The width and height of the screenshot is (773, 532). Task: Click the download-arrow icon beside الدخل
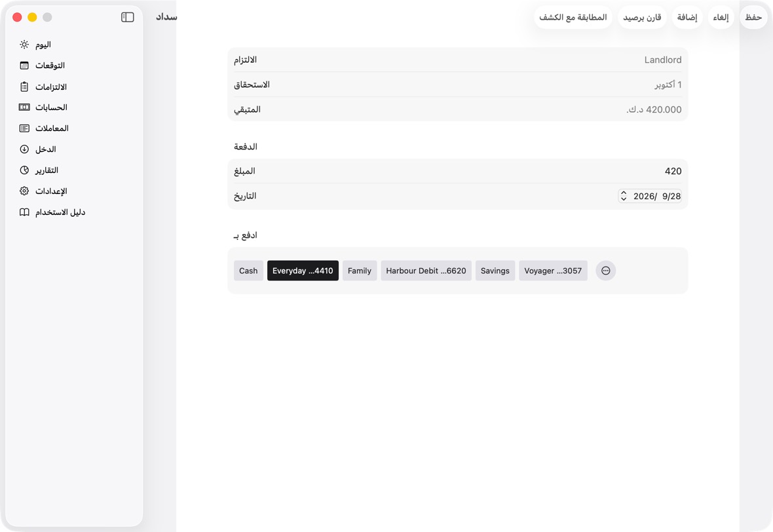coord(24,149)
